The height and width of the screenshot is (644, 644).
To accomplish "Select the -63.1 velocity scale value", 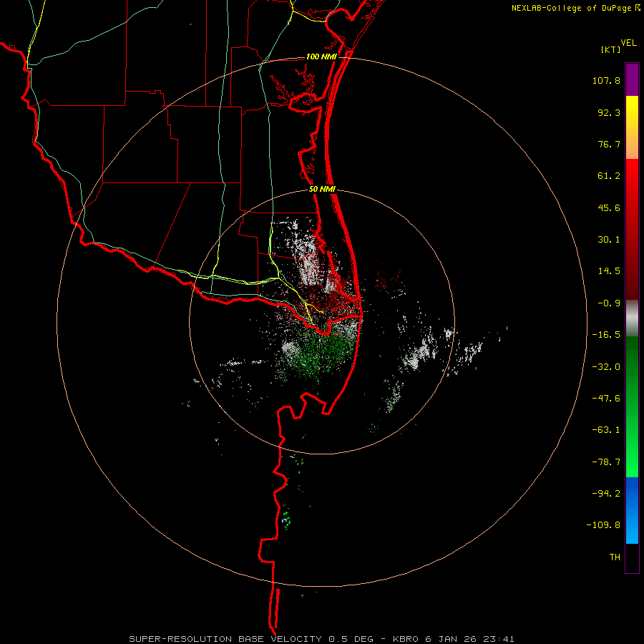I will point(606,430).
